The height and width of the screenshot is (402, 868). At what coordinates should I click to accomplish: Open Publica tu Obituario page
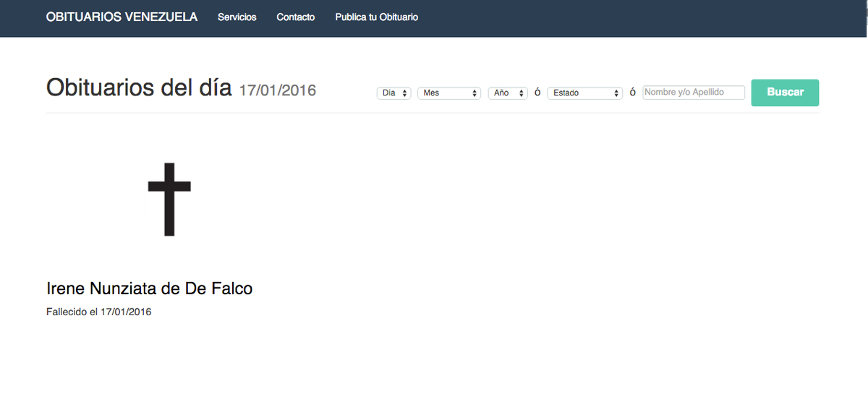click(x=377, y=17)
